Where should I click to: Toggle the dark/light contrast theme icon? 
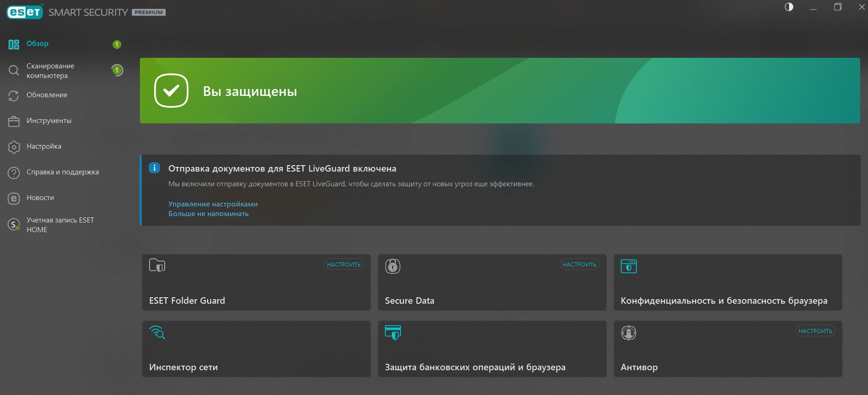[x=789, y=7]
